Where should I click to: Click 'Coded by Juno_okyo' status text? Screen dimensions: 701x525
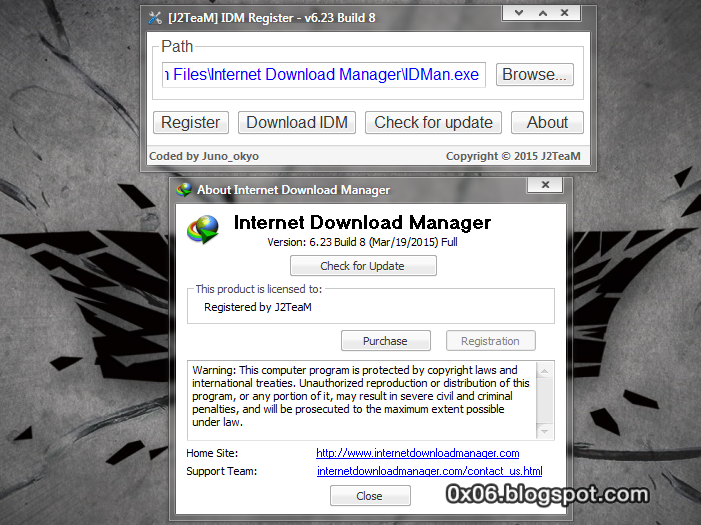204,156
